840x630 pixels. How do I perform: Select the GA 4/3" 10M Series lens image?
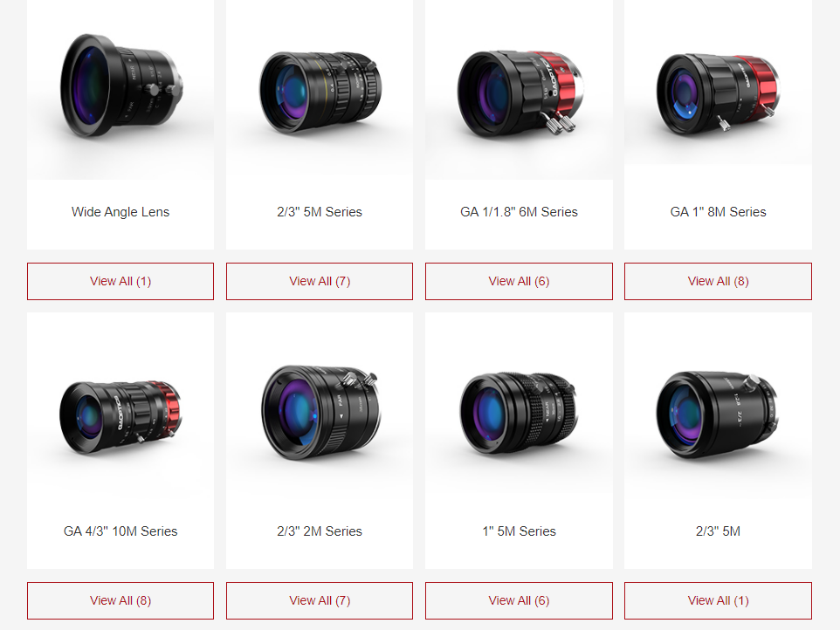(120, 416)
